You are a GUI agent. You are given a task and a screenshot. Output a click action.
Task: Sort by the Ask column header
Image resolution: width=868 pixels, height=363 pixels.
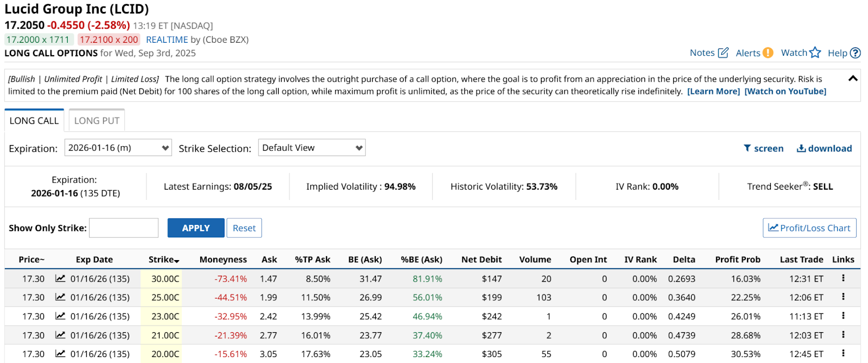269,260
